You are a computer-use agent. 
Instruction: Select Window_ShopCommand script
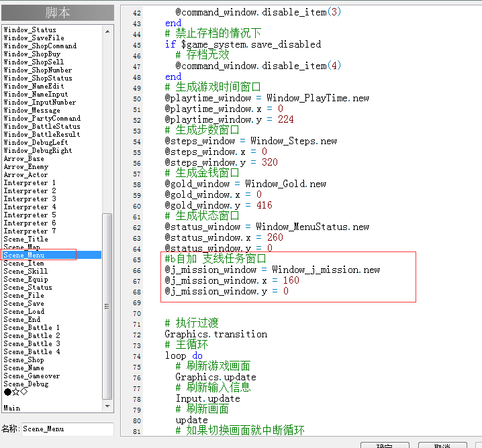[x=40, y=46]
